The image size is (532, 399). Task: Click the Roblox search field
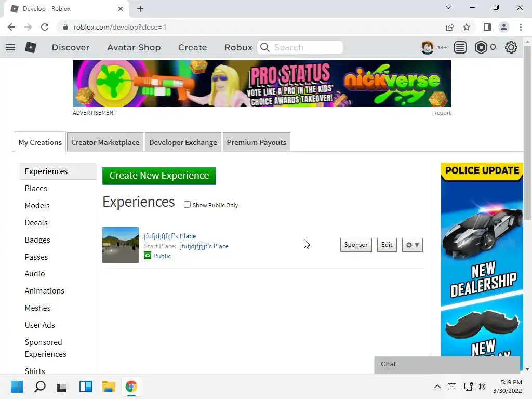pyautogui.click(x=300, y=47)
